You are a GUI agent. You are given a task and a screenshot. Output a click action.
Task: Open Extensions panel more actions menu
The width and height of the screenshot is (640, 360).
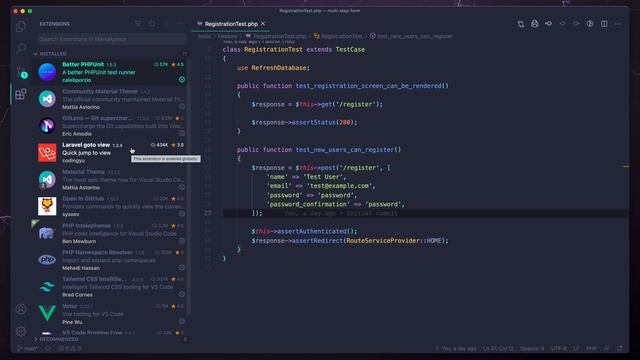180,24
